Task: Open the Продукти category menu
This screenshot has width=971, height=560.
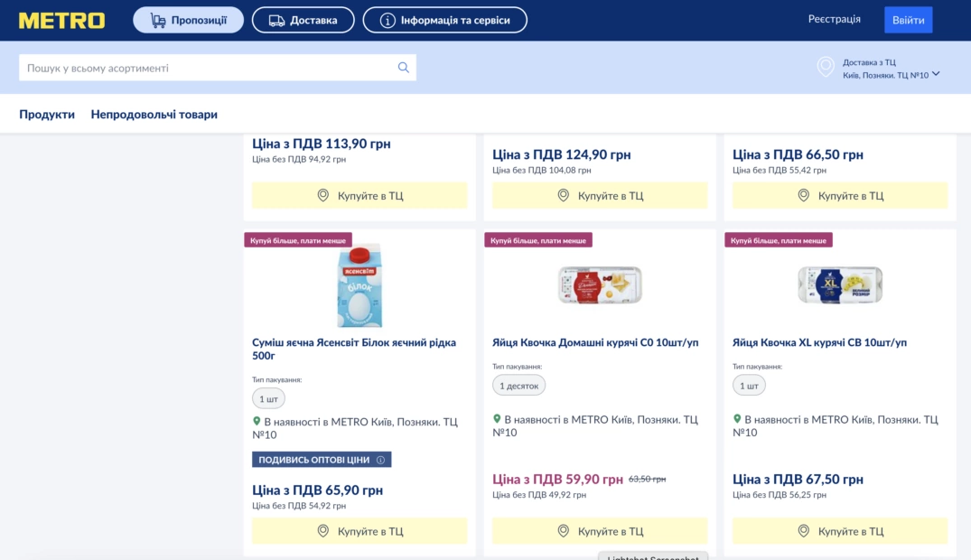Action: coord(47,115)
